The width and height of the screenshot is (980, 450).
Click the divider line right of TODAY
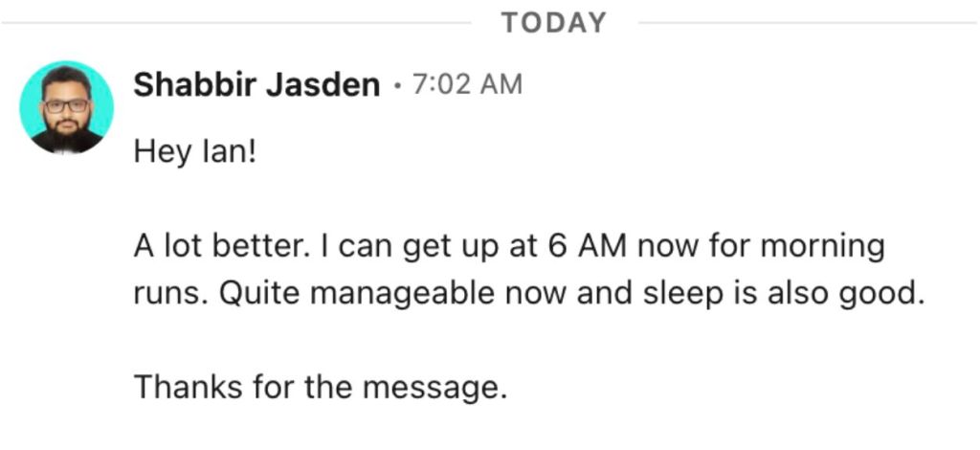click(804, 23)
